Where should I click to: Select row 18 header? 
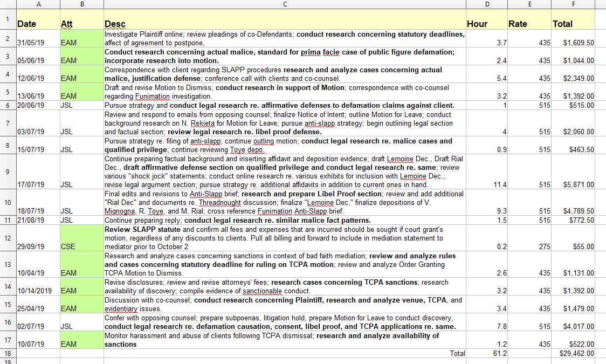[x=8, y=353]
